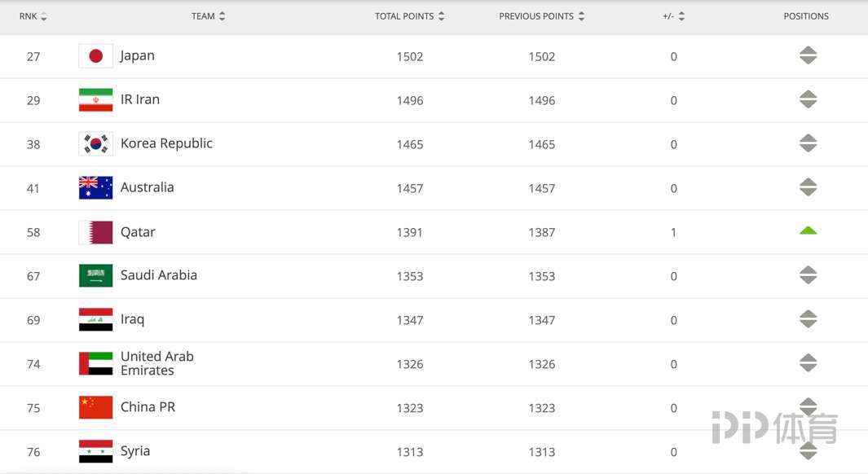The image size is (868, 474).
Task: Click the China PR flag icon
Action: point(96,407)
